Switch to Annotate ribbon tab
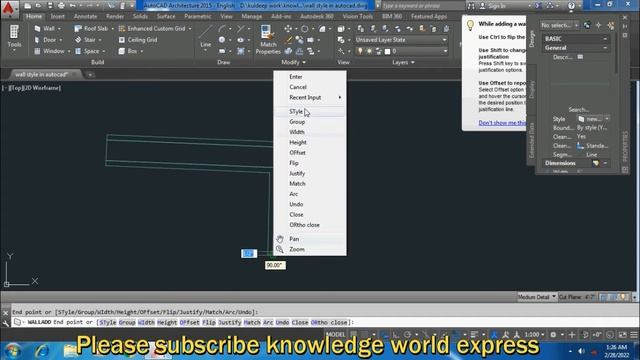Image resolution: width=640 pixels, height=360 pixels. [85, 16]
